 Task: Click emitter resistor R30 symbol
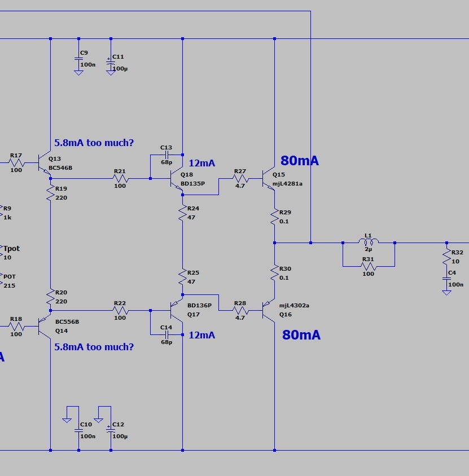[x=275, y=273]
